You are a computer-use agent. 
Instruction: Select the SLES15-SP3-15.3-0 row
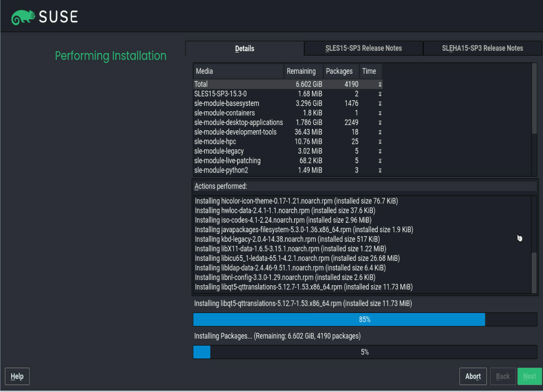coord(288,94)
